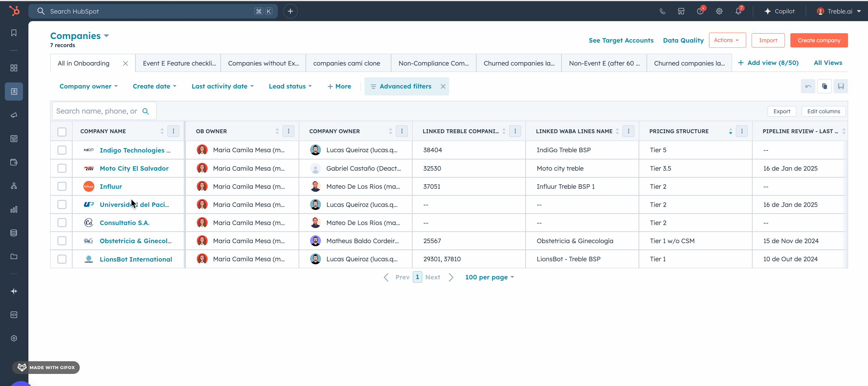Click the Search name, phone field

97,111
